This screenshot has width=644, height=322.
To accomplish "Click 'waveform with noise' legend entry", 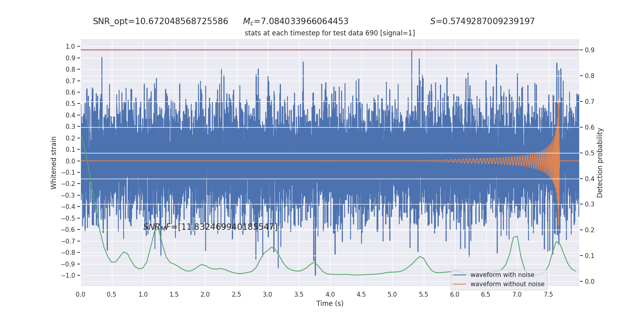I will tap(502, 275).
